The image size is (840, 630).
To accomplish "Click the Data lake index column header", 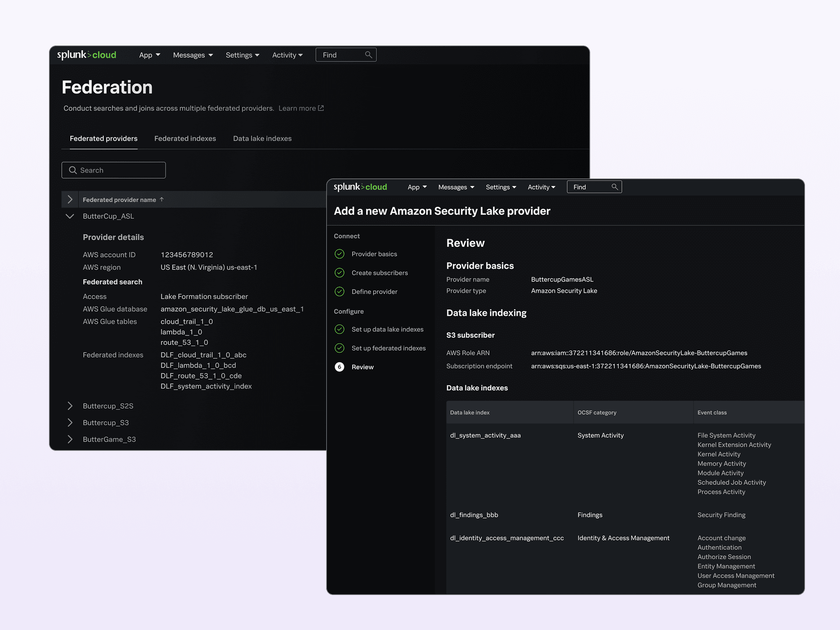I will tap(470, 413).
